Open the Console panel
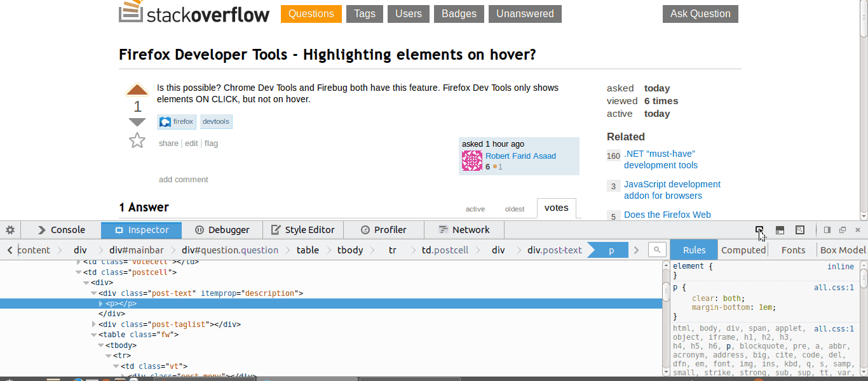Screen dimensions: 868x381 61,230
